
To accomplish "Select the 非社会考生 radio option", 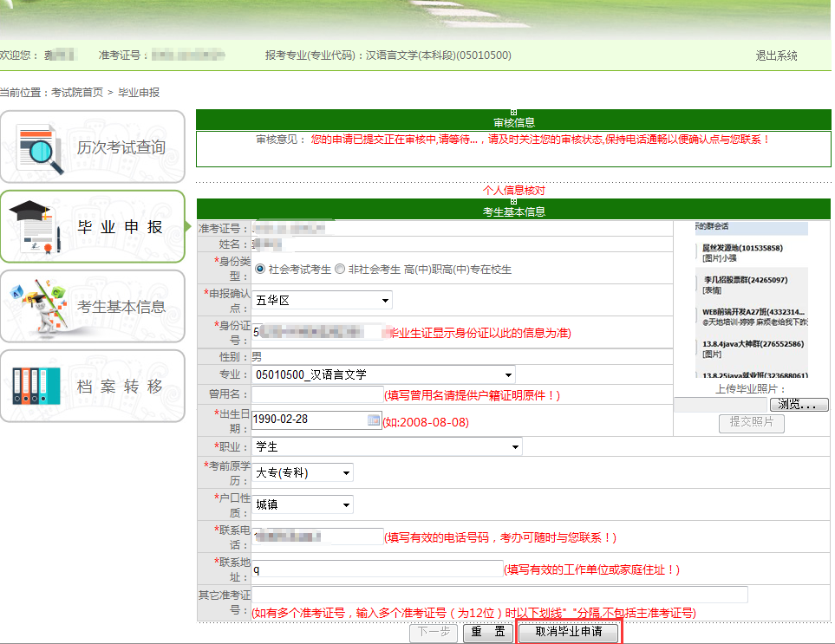I will pyautogui.click(x=340, y=269).
